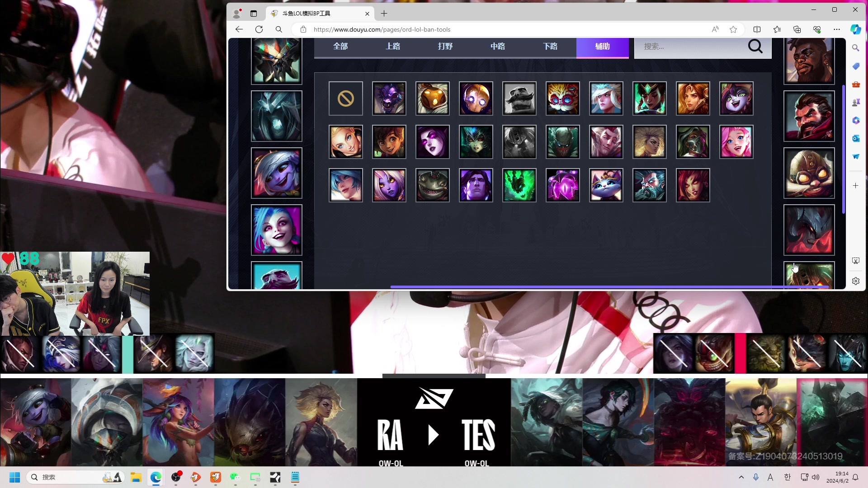Open taskbar clock showing 19:14
868x488 pixels.
[837, 477]
